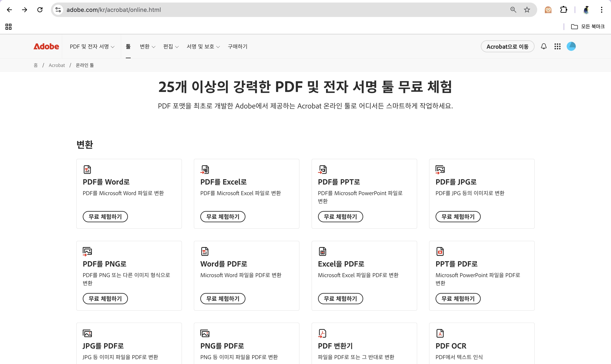611x364 pixels.
Task: Select the 툴 navigation tab
Action: click(128, 47)
